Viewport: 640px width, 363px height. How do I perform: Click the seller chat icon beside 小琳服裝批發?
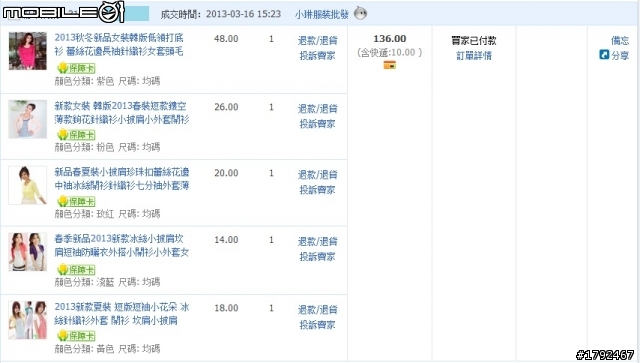[x=360, y=13]
